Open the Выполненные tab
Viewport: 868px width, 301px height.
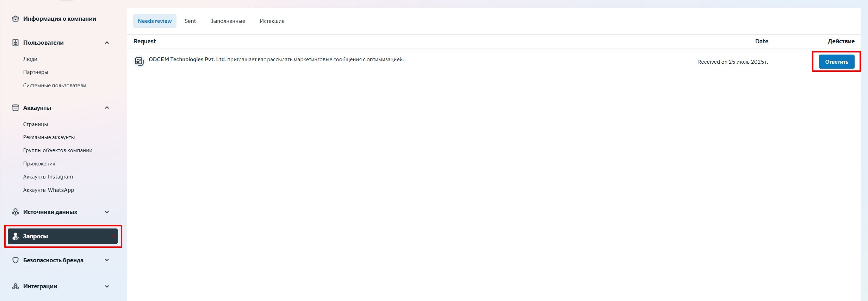(228, 21)
